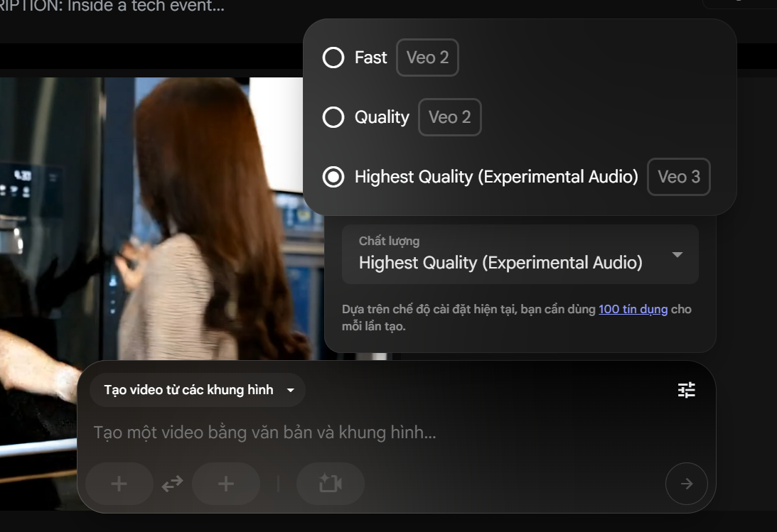Submit prompt with the arrow button
This screenshot has height=532, width=777.
(686, 484)
